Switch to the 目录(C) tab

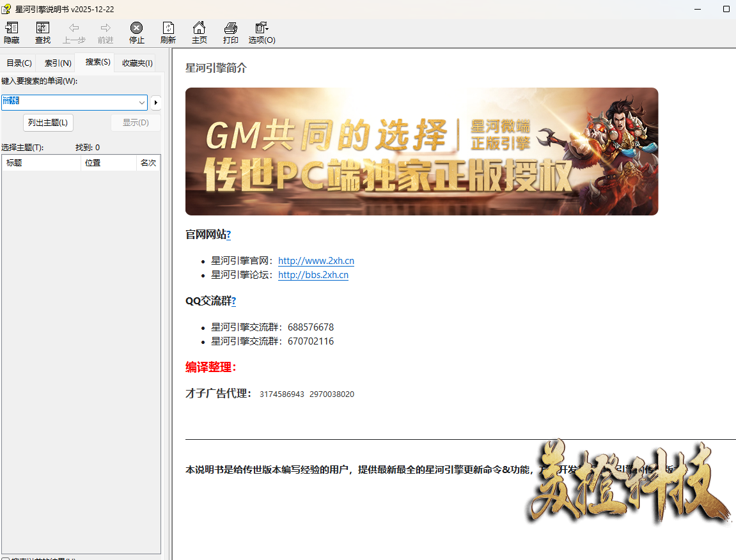19,63
